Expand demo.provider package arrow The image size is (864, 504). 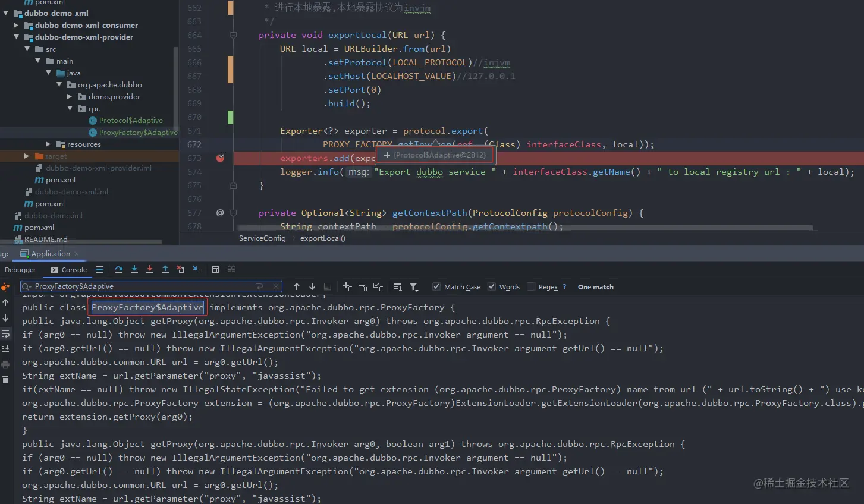pos(70,96)
